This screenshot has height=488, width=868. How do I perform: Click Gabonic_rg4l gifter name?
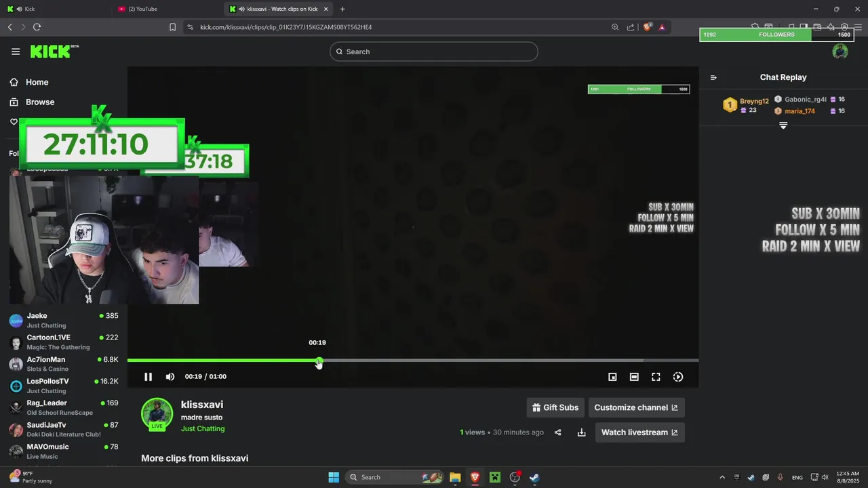click(x=806, y=99)
